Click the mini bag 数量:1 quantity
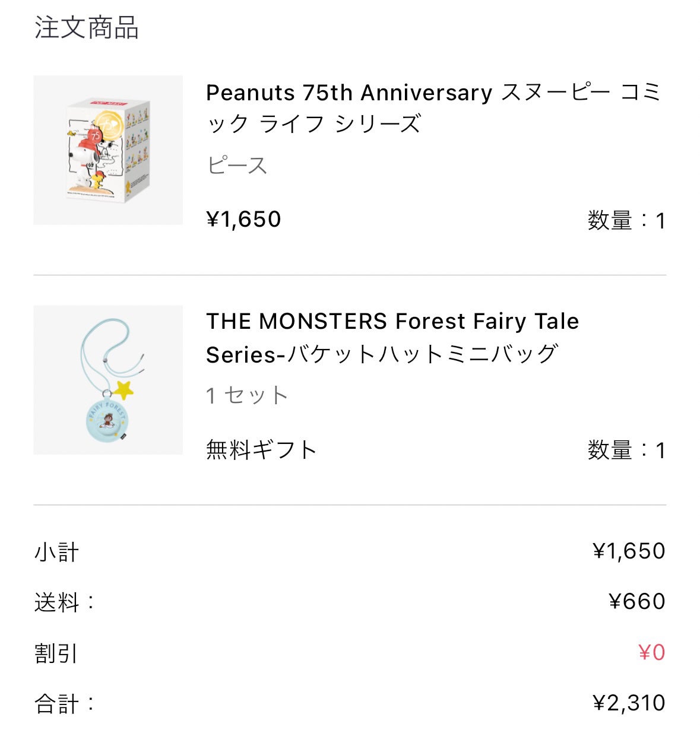700x730 pixels. [x=626, y=450]
